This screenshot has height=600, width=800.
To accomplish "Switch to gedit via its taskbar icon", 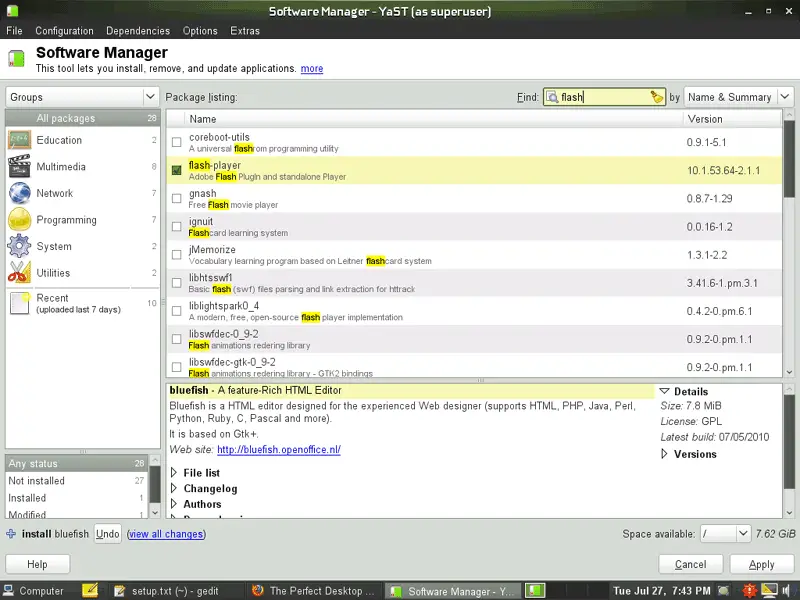I will click(120, 591).
